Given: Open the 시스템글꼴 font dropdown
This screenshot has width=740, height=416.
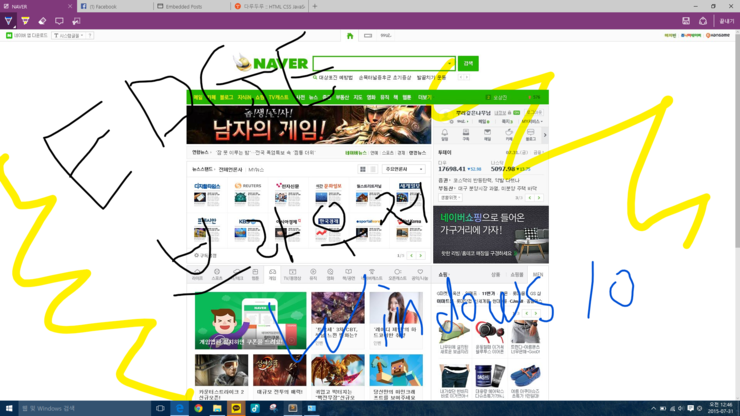Looking at the screenshot, I should pyautogui.click(x=69, y=35).
